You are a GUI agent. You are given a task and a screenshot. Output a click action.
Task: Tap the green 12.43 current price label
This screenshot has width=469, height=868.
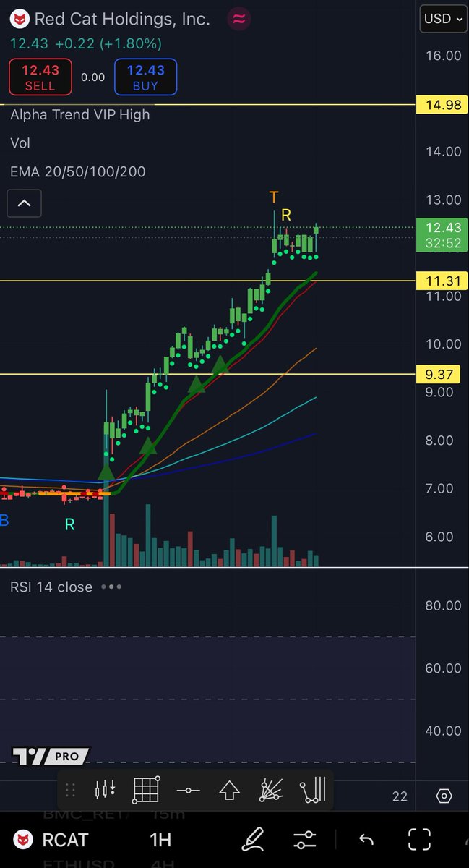[443, 235]
